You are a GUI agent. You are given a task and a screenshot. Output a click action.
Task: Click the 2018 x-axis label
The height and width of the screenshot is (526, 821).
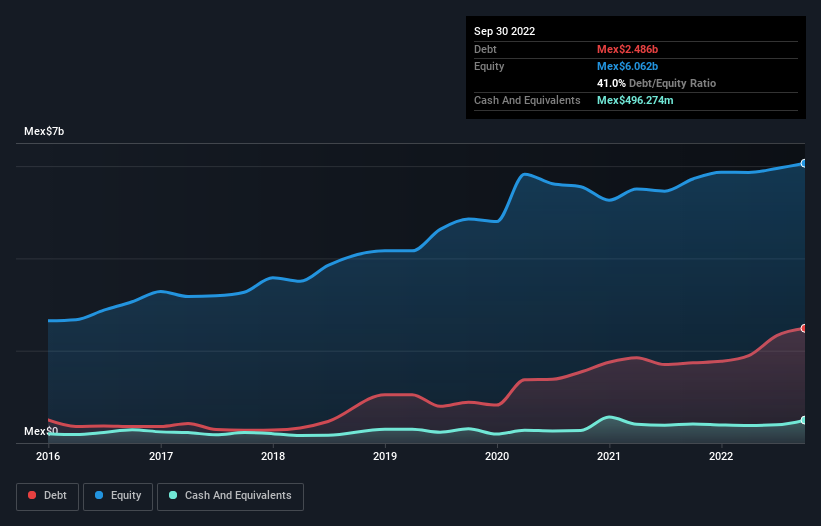[x=273, y=456]
